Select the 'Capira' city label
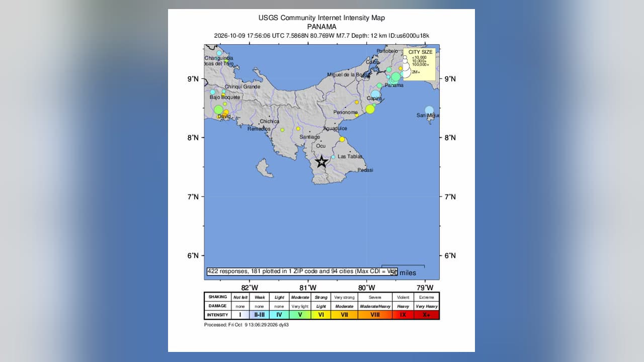644x362 pixels. click(374, 99)
